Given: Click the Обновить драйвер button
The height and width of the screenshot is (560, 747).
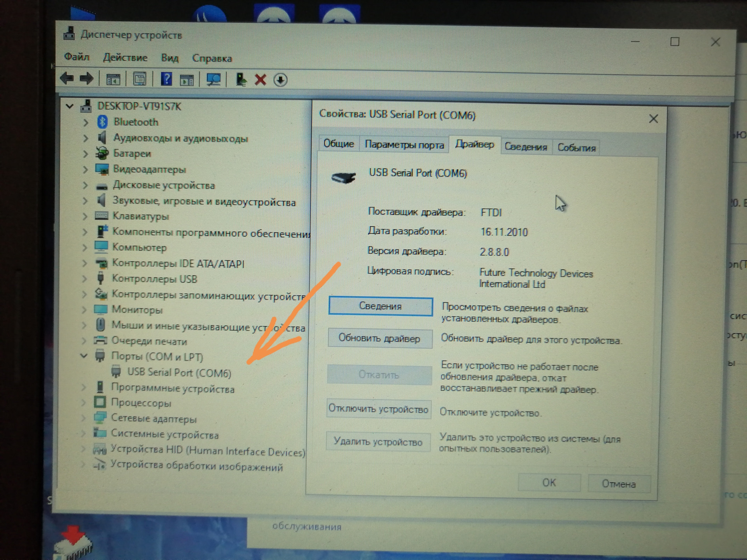Looking at the screenshot, I should tap(379, 338).
